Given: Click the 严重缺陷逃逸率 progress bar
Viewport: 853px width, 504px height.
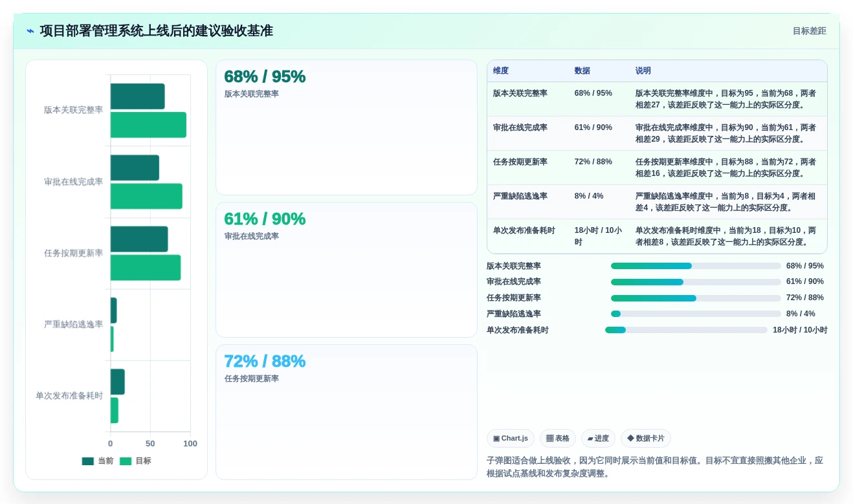Looking at the screenshot, I should 696,314.
